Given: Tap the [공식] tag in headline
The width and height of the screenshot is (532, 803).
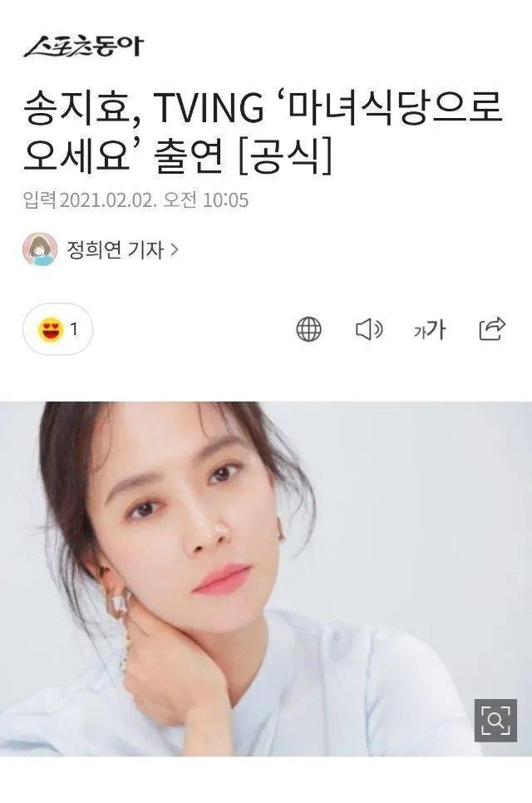Looking at the screenshot, I should [x=286, y=154].
